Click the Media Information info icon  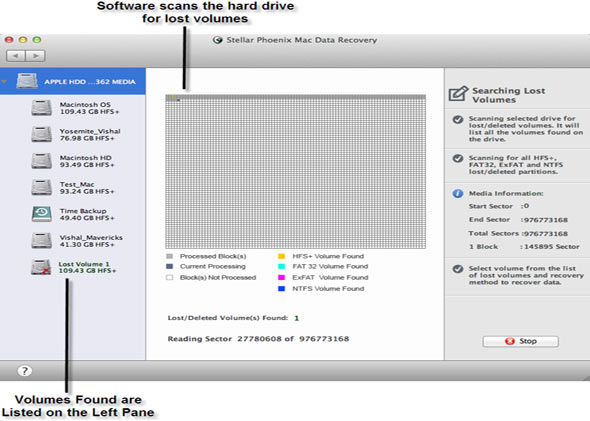(x=458, y=194)
